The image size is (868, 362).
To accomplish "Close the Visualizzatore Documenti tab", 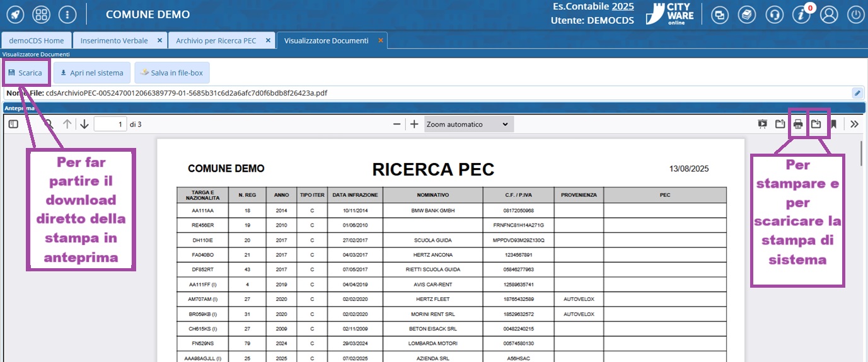I will point(380,40).
